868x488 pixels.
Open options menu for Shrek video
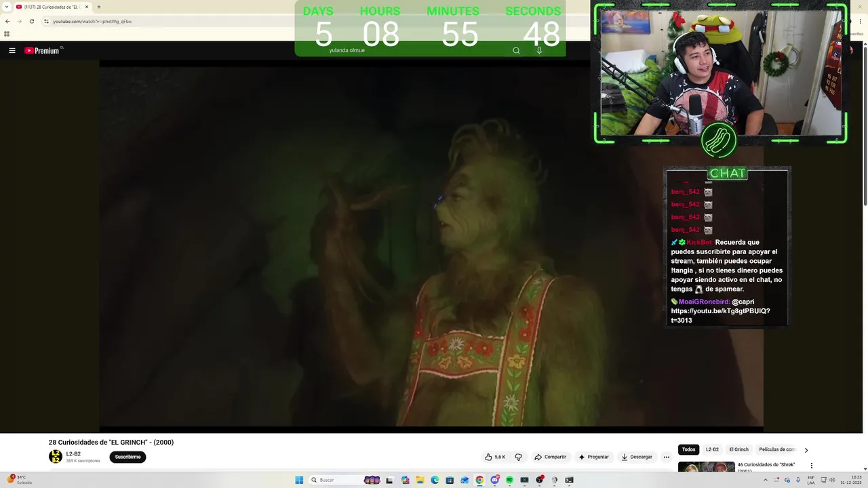pos(811,466)
